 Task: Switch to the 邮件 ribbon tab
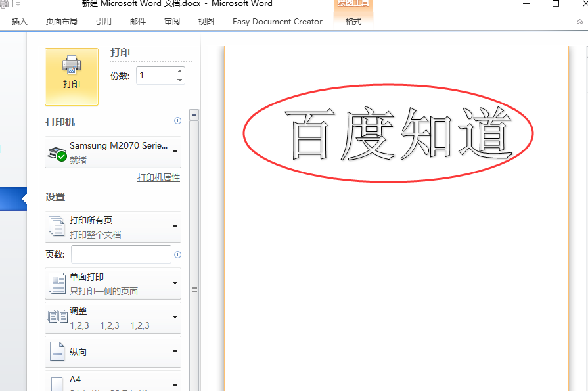(137, 22)
